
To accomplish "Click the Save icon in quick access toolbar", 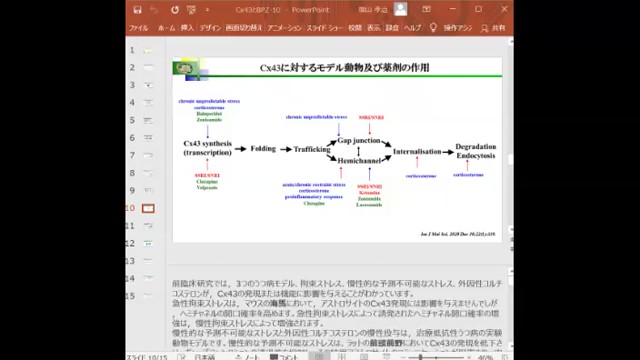I will coord(137,10).
